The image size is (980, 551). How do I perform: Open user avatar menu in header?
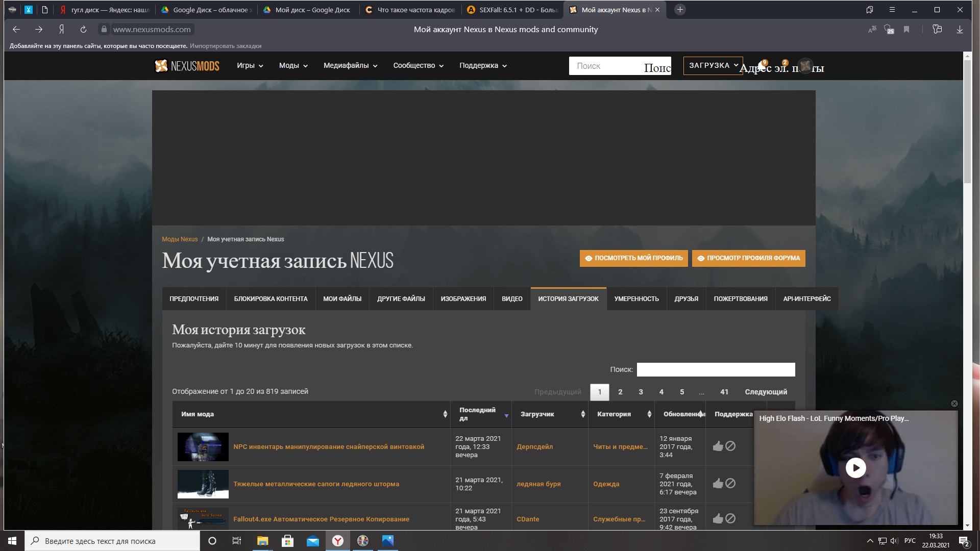pyautogui.click(x=805, y=66)
